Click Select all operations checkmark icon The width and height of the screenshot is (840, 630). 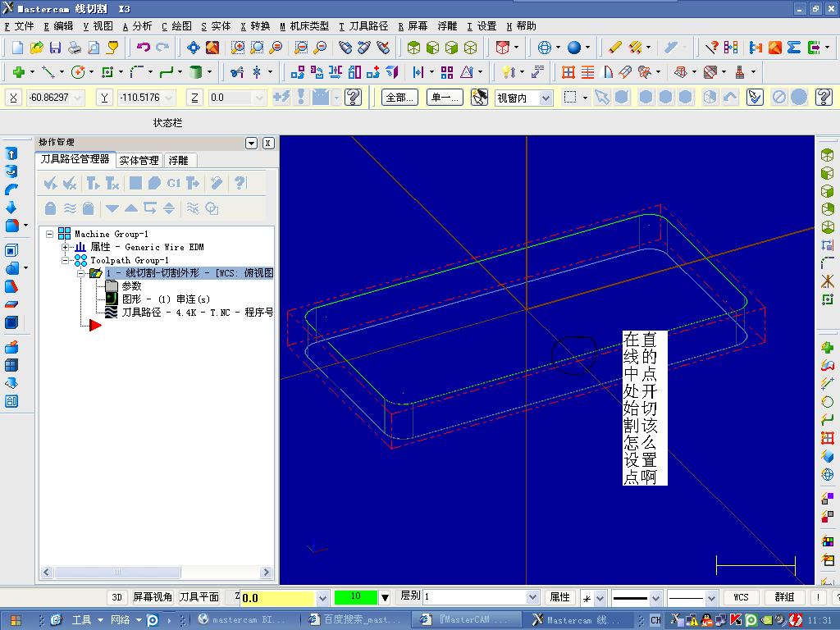click(51, 184)
